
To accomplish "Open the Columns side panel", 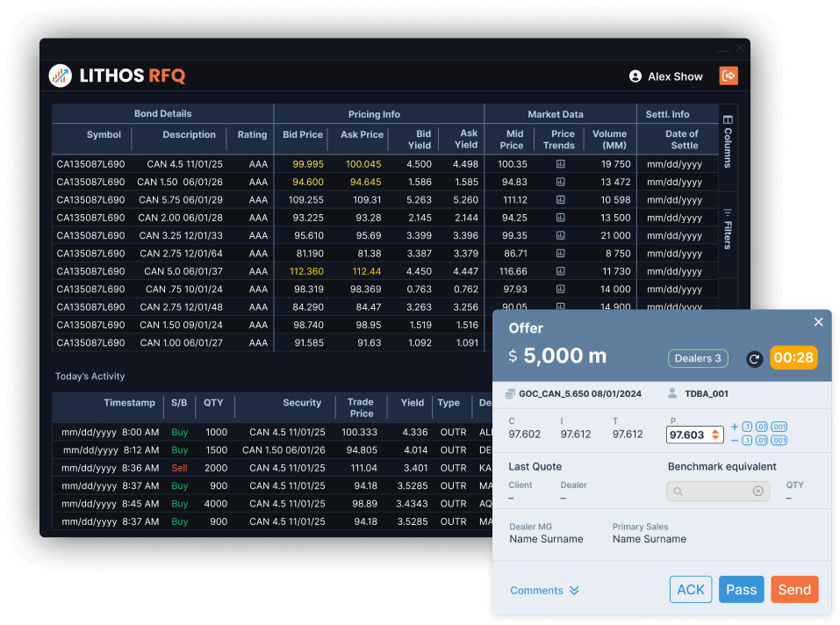I will [728, 141].
